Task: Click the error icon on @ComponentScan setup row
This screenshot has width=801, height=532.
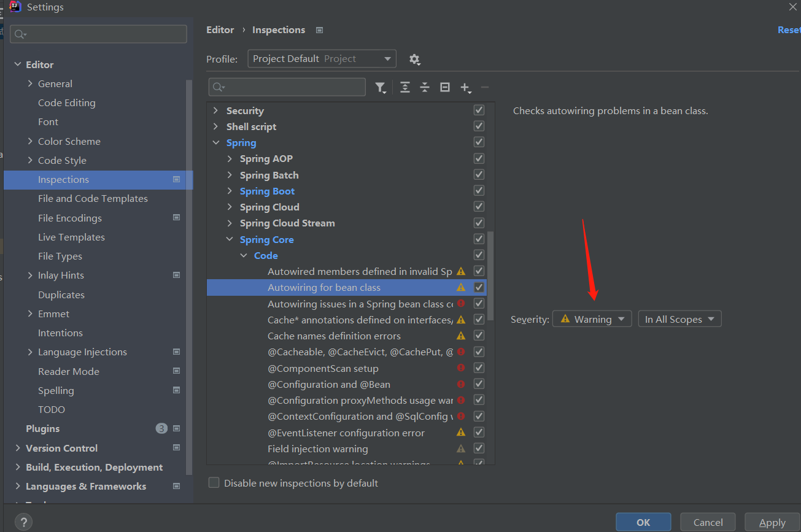Action: 461,368
